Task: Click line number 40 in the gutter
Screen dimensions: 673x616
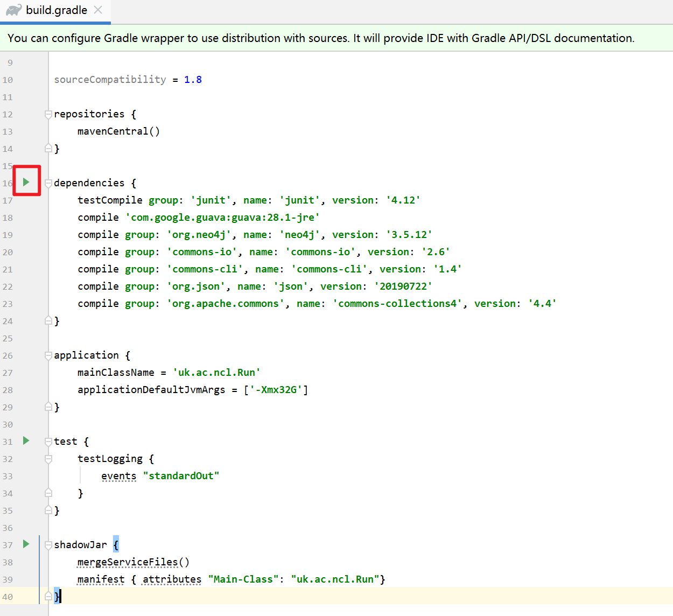Action: (x=8, y=597)
